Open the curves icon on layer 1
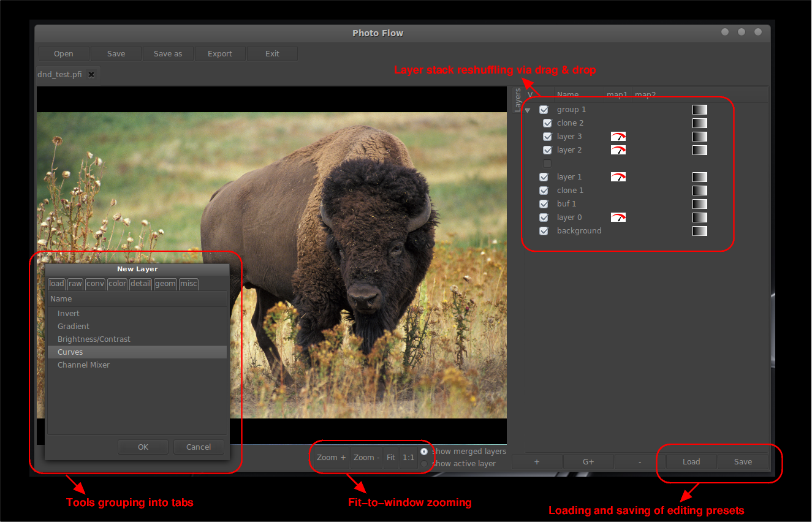 [618, 177]
